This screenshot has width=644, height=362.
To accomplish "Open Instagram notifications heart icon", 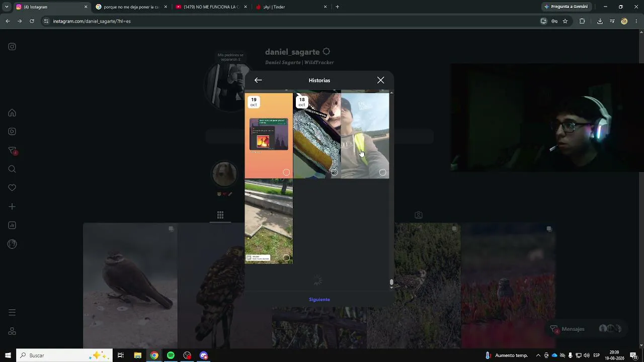I will pos(12,188).
